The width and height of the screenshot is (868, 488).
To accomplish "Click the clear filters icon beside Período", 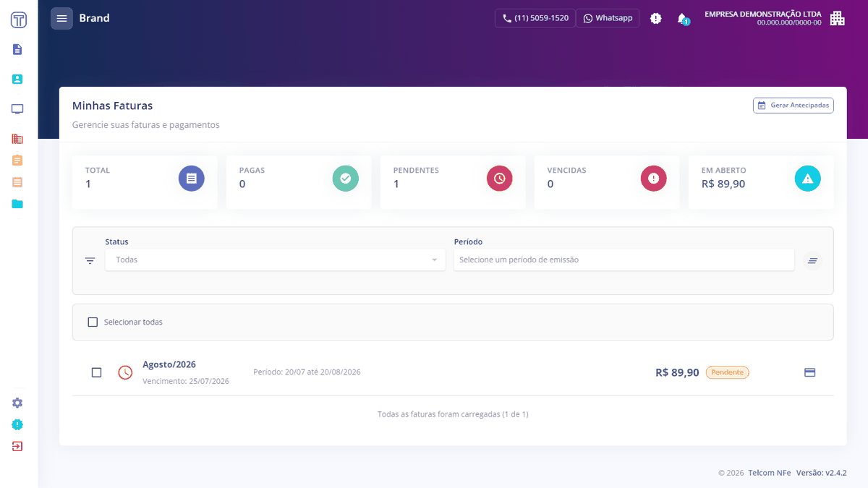I will coord(812,260).
